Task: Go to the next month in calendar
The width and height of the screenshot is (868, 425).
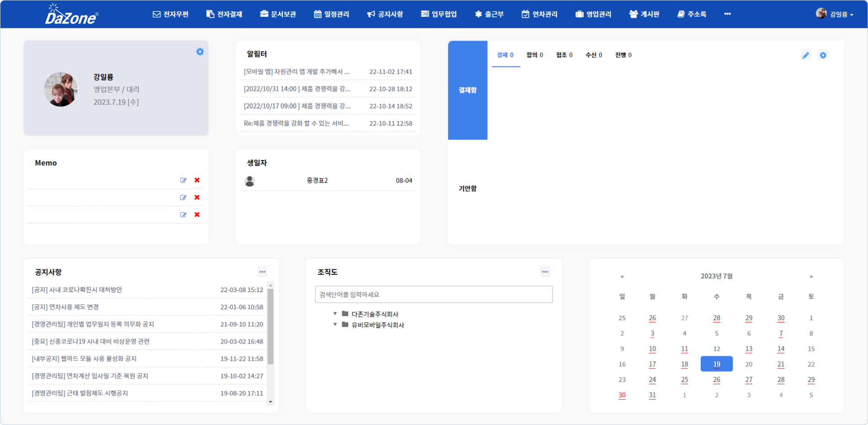Action: (x=811, y=276)
